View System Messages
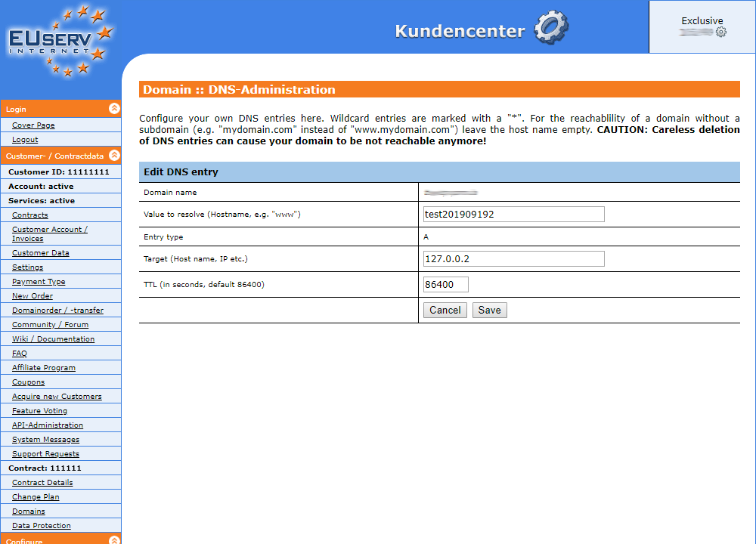The height and width of the screenshot is (544, 756). click(46, 440)
